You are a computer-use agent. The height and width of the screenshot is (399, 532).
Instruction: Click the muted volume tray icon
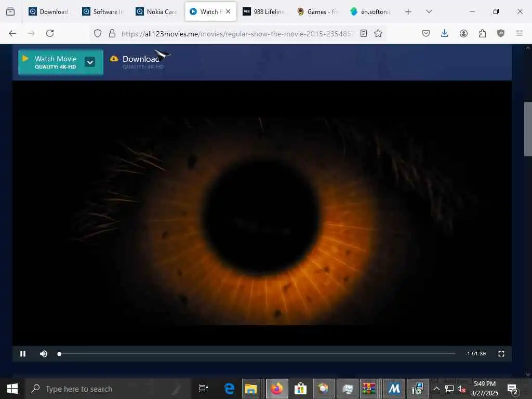(x=461, y=389)
